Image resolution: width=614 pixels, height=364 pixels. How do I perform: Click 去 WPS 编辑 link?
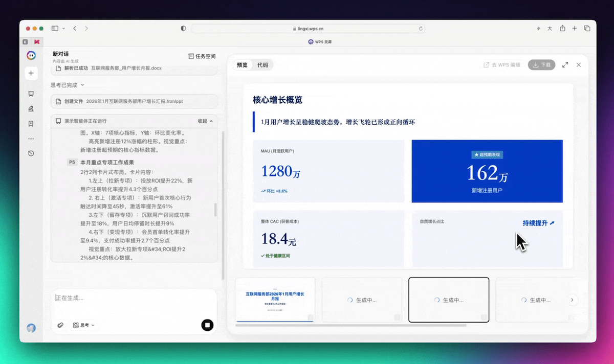(x=502, y=65)
